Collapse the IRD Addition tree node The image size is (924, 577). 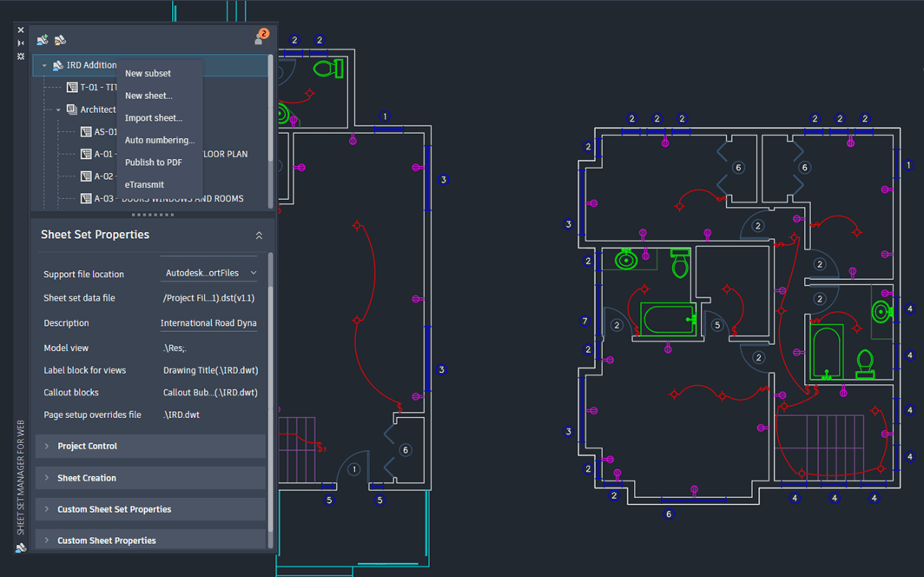[x=45, y=65]
